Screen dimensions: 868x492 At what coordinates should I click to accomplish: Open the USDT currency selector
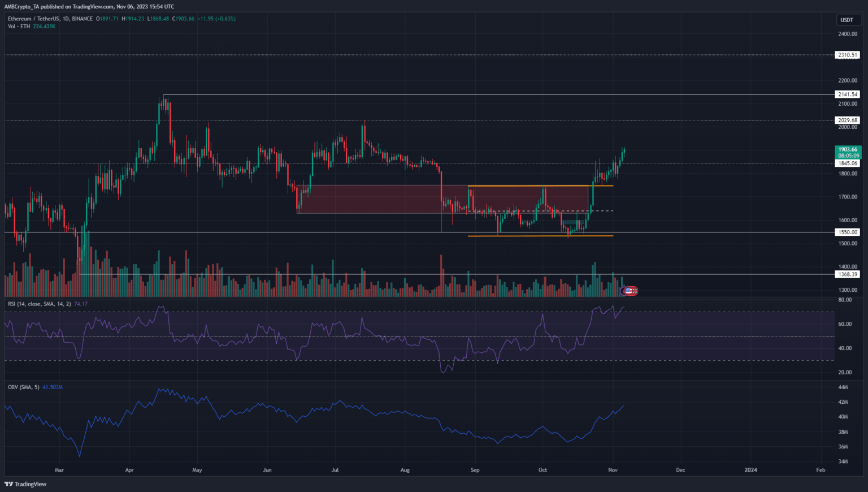coord(847,20)
